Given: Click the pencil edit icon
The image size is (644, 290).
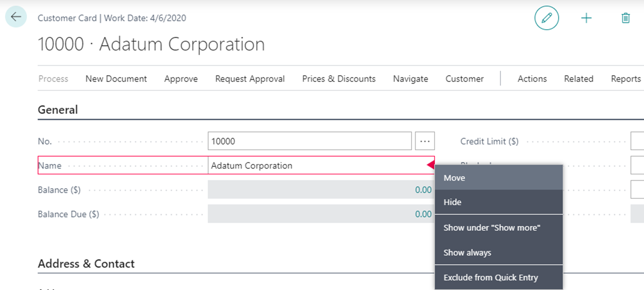Looking at the screenshot, I should [546, 18].
